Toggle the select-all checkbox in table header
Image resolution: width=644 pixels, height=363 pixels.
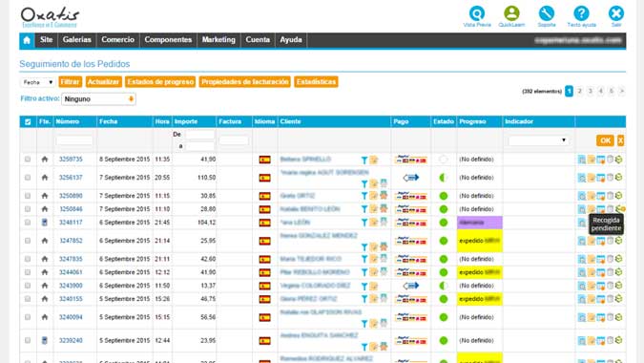[28, 121]
